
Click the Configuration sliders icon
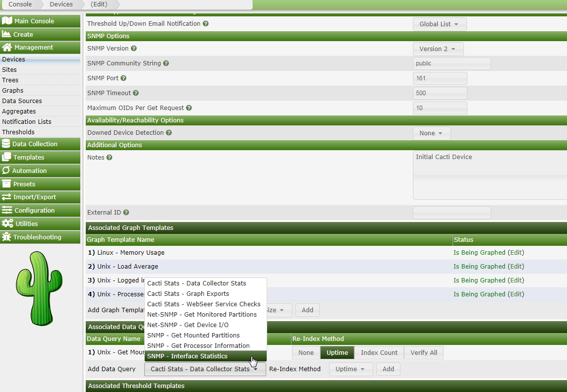[7, 210]
